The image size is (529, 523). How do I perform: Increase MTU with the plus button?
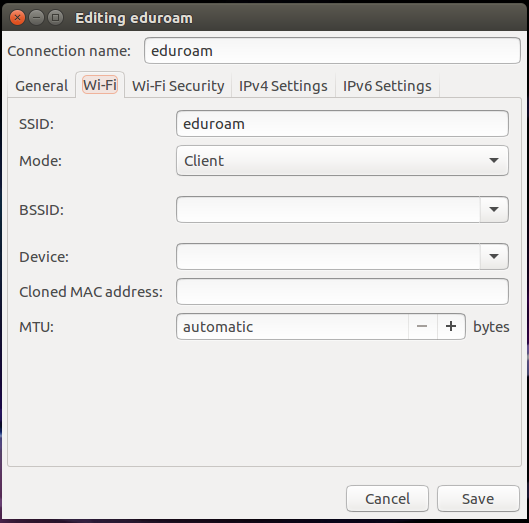coord(451,327)
